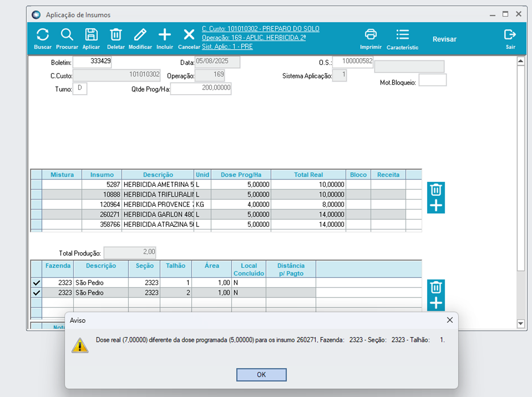The width and height of the screenshot is (532, 397).
Task: Click the Local Concluído column header
Action: (x=249, y=269)
